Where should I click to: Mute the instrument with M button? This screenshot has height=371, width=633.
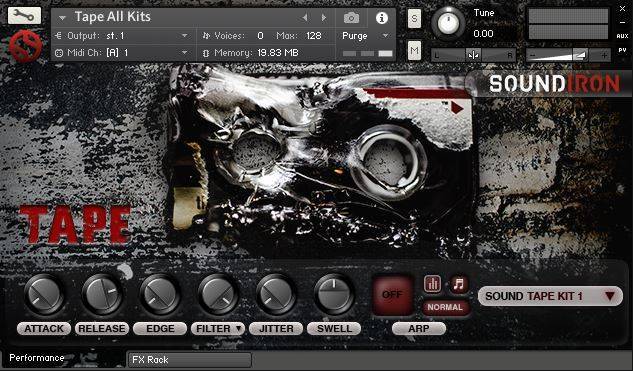[414, 50]
